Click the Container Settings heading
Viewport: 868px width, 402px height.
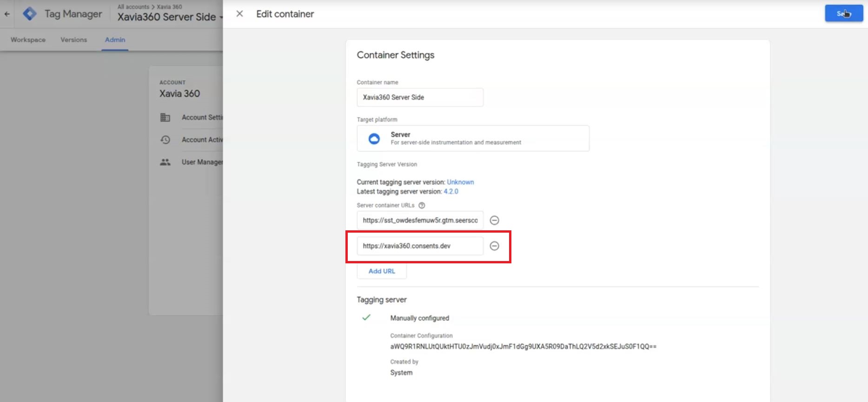[395, 55]
